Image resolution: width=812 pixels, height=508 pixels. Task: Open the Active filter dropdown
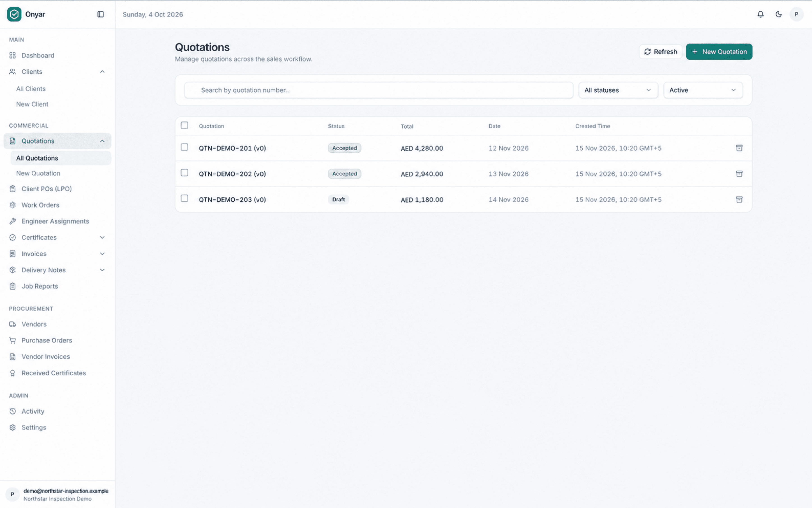click(703, 90)
